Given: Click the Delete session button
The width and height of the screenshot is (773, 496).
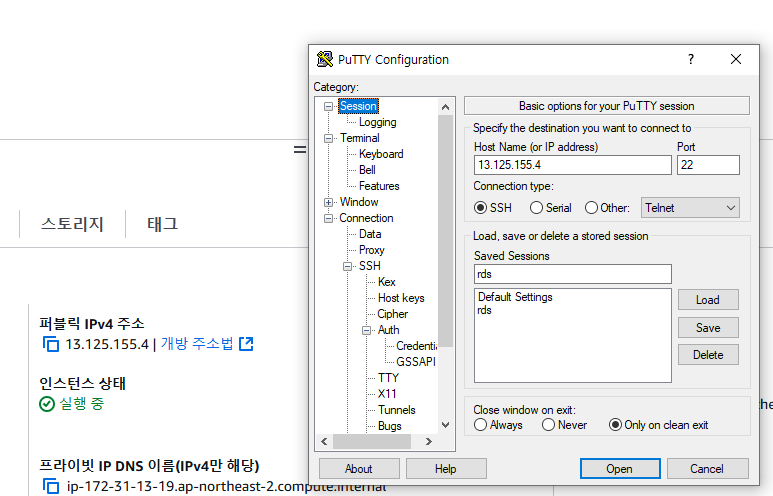Looking at the screenshot, I should point(708,354).
